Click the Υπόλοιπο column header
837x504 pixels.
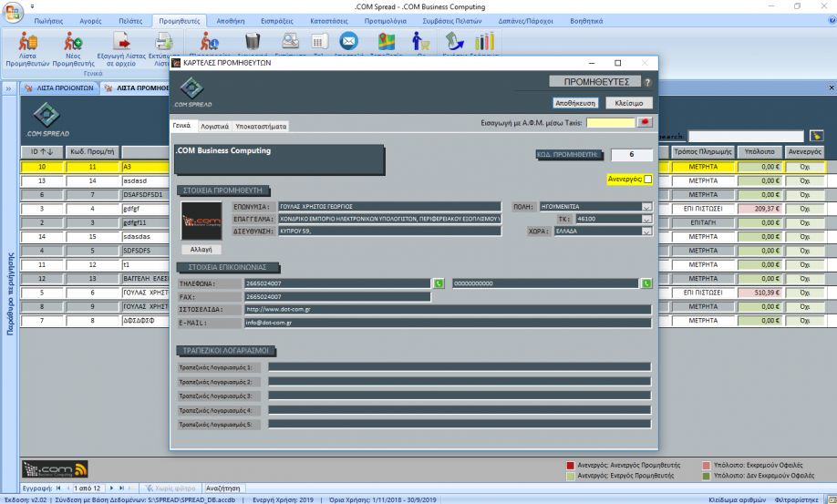click(x=759, y=151)
